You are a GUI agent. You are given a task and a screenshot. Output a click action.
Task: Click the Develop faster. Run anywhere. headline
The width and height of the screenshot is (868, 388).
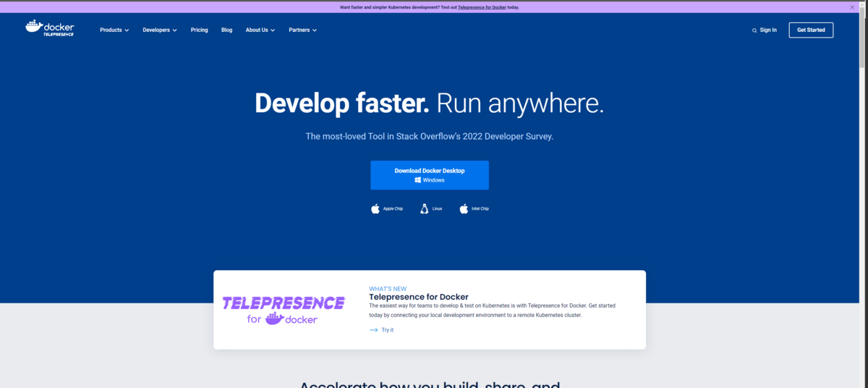click(430, 104)
